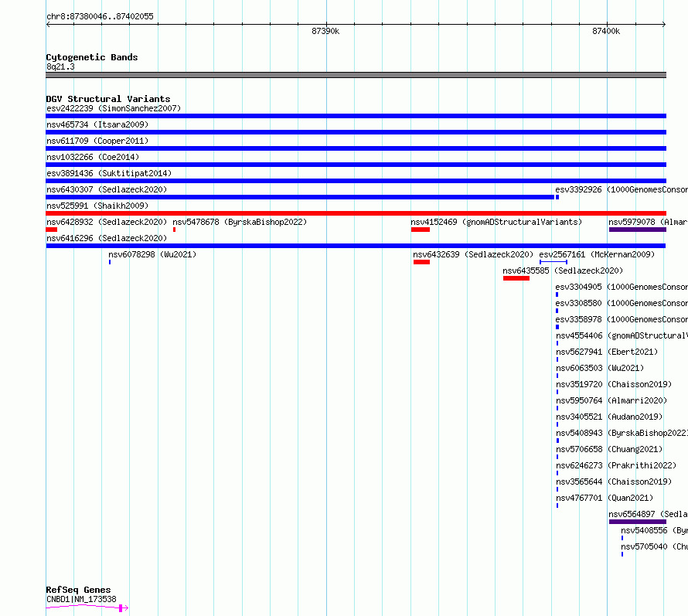Open the nsv6564897 variant label
The image size is (688, 616).
(x=648, y=514)
